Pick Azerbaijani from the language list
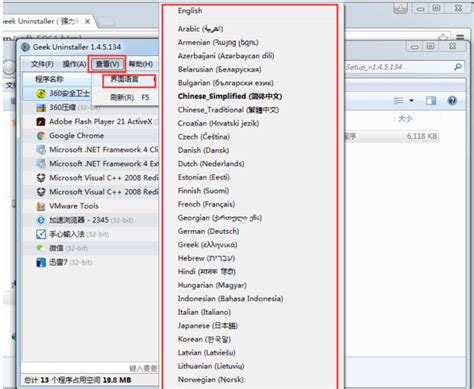 [226, 56]
